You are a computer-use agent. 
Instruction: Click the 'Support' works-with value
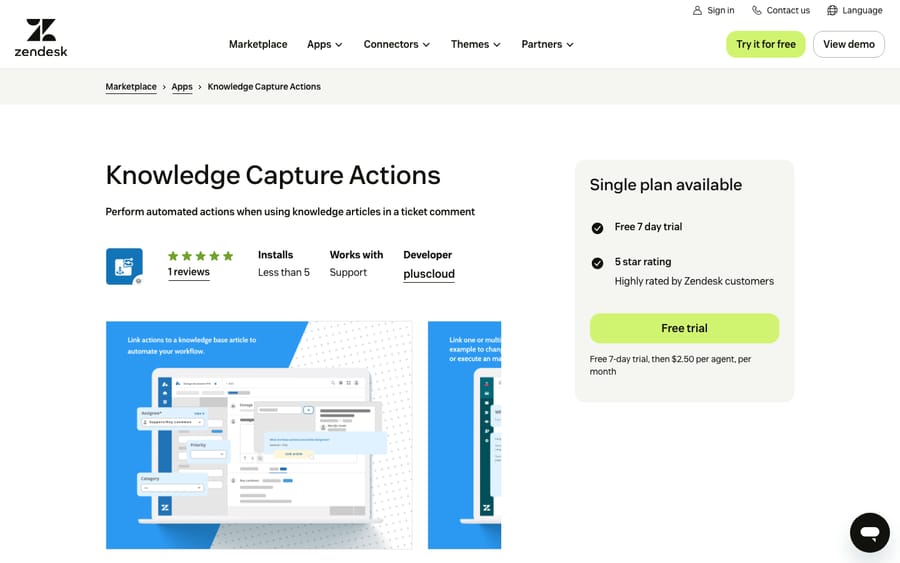(348, 273)
